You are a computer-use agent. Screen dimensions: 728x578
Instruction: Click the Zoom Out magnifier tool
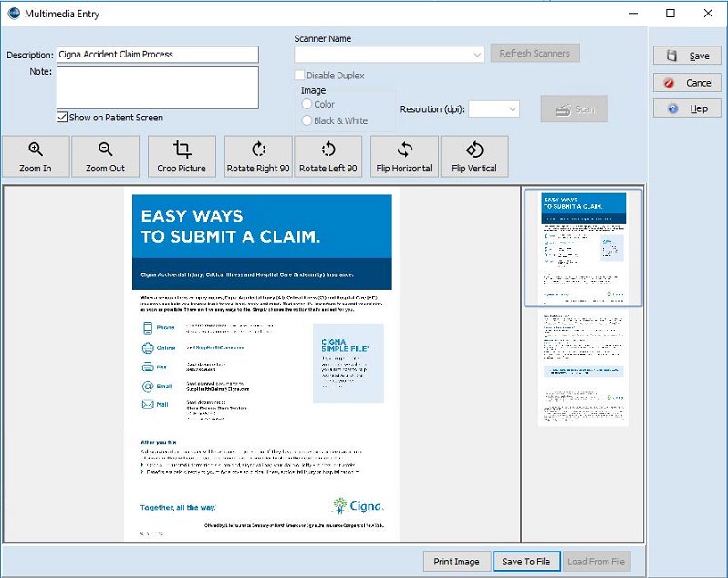pos(105,156)
